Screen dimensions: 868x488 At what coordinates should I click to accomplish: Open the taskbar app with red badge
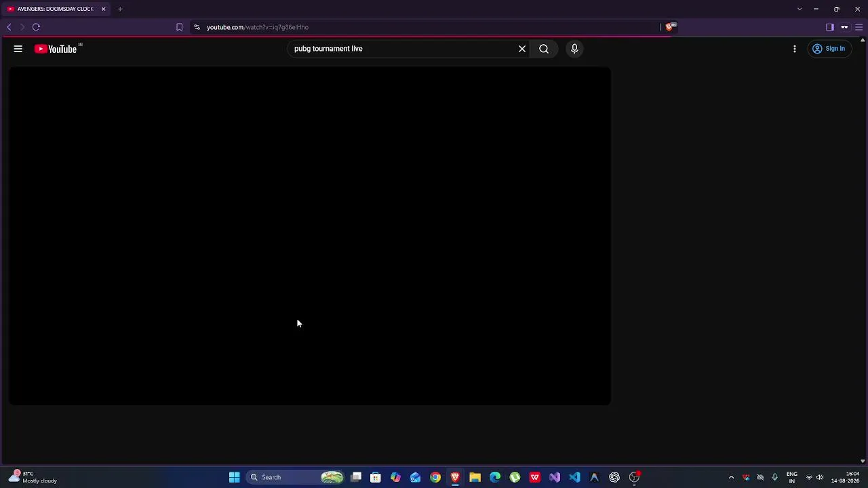(634, 477)
